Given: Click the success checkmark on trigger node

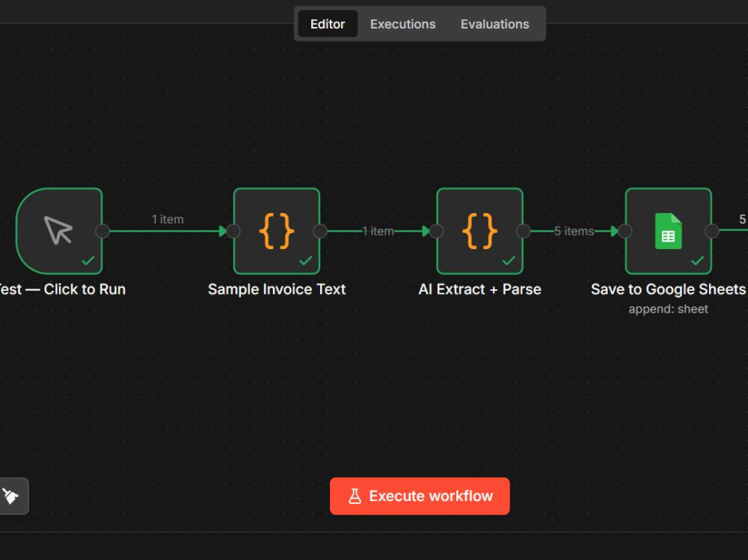Looking at the screenshot, I should [x=88, y=260].
